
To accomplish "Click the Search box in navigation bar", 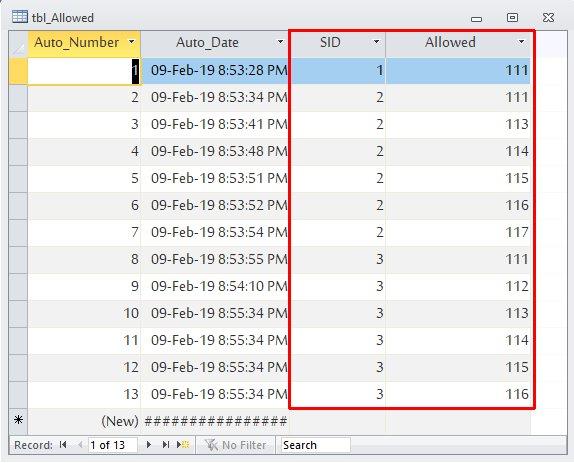I will [x=316, y=445].
